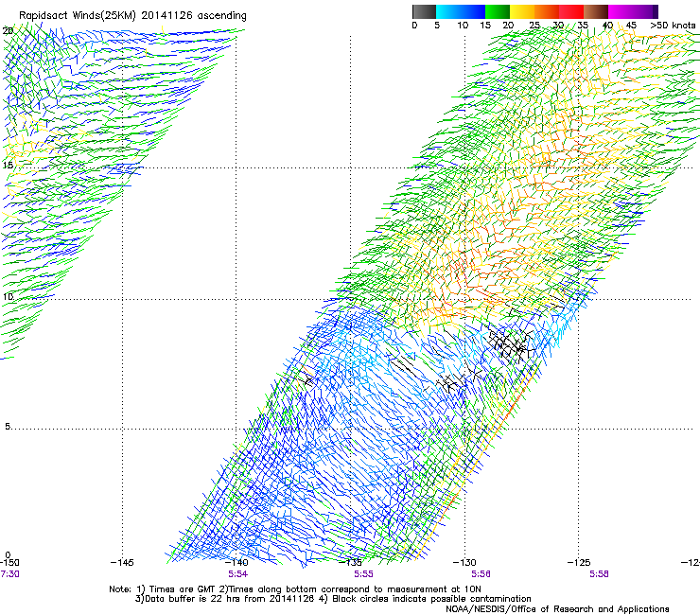Image resolution: width=700 pixels, height=615 pixels.
Task: Click the latitude axis label '20'
Action: point(8,30)
